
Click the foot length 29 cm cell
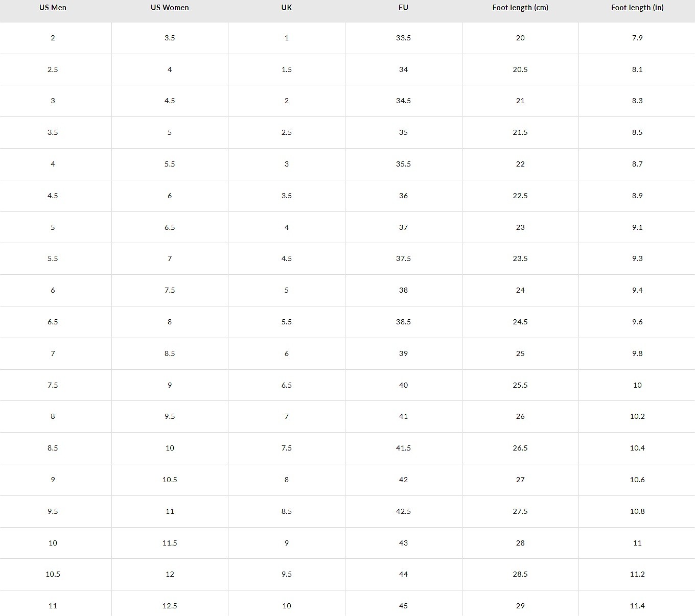(520, 606)
